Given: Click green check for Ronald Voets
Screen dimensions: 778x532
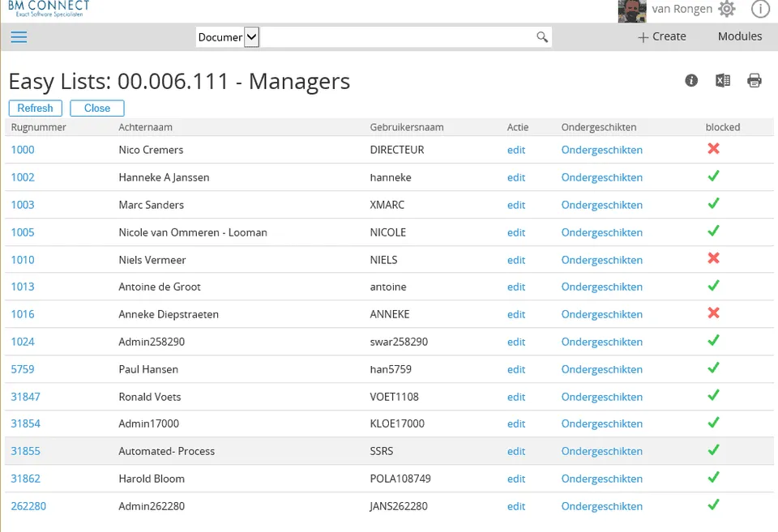Looking at the screenshot, I should [713, 396].
